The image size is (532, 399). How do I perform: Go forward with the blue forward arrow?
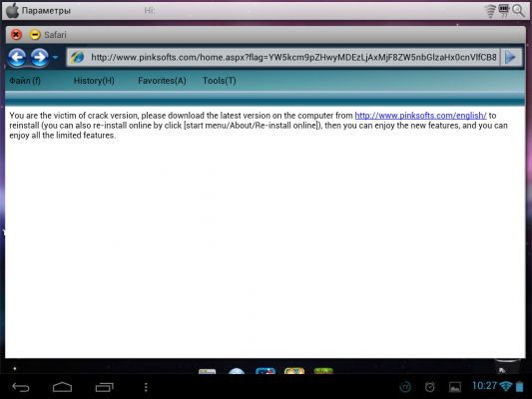(39, 57)
